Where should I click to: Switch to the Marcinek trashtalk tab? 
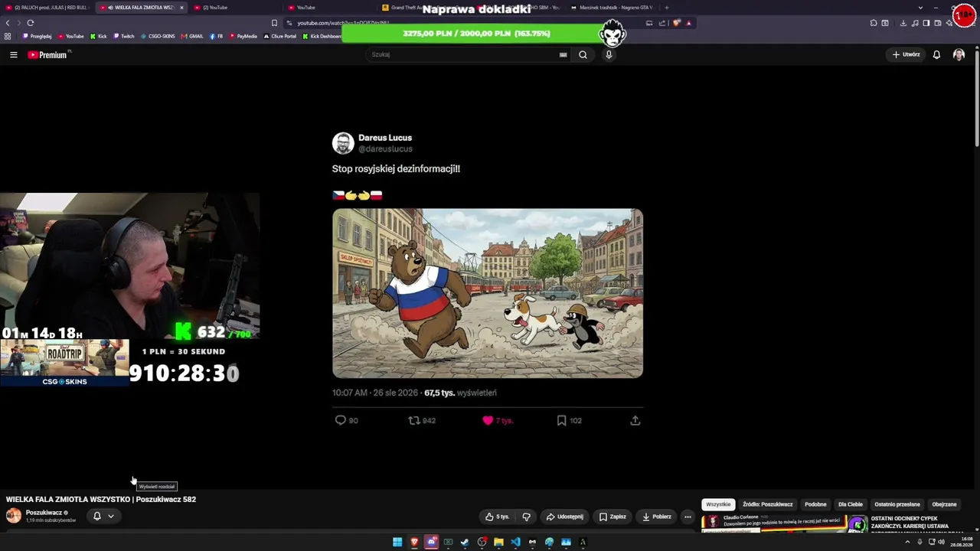click(612, 8)
